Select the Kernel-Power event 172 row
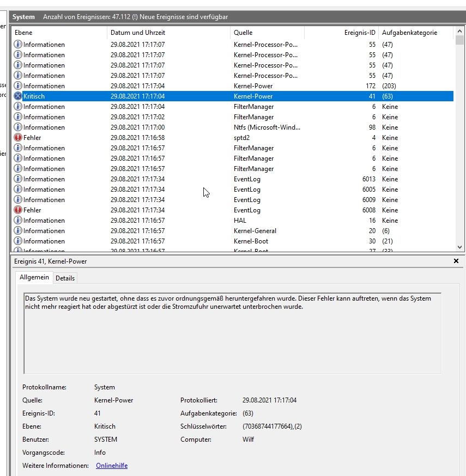Screen dimensions: 466x476 pos(233,86)
